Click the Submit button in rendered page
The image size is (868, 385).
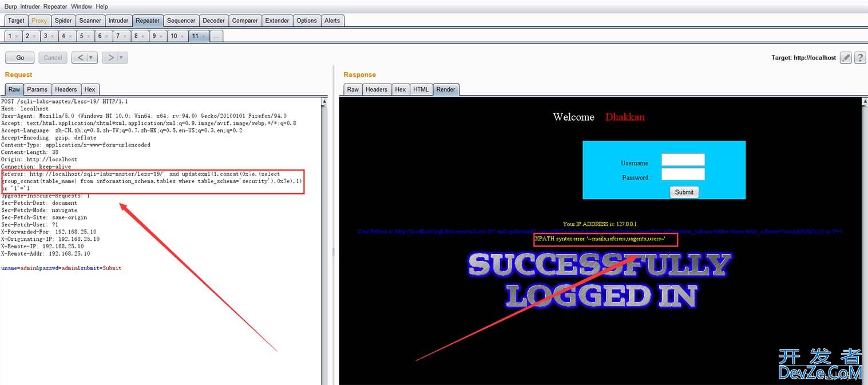[x=684, y=192]
